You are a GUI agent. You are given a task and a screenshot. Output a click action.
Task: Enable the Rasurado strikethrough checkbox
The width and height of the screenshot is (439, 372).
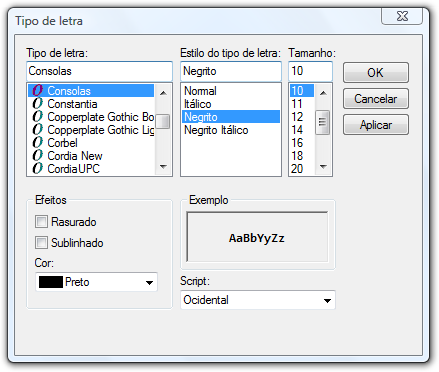[x=41, y=222]
